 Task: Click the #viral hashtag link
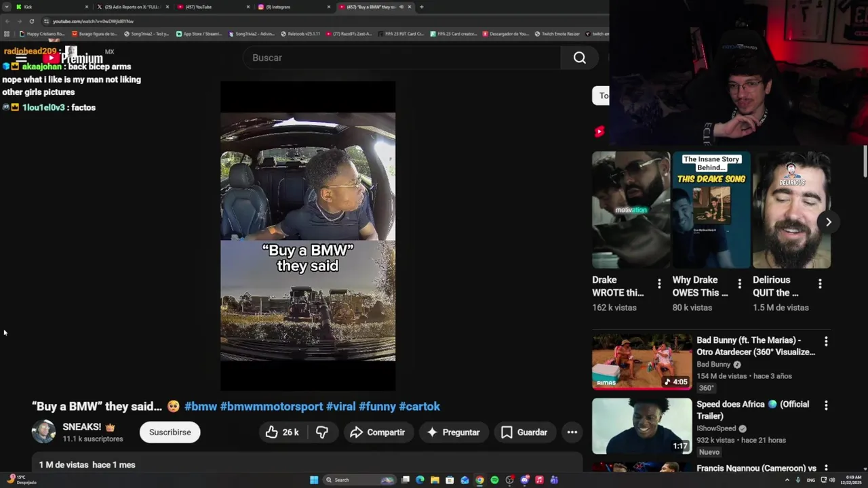pos(340,406)
